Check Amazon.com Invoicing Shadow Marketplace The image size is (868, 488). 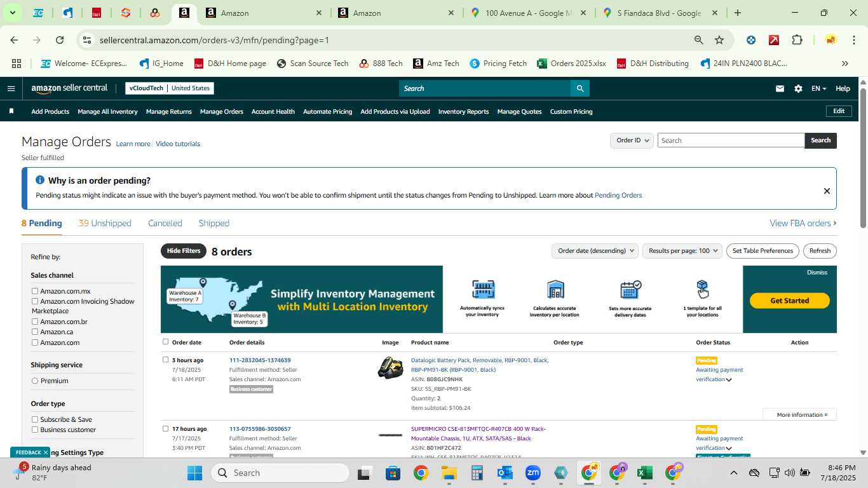click(x=35, y=301)
